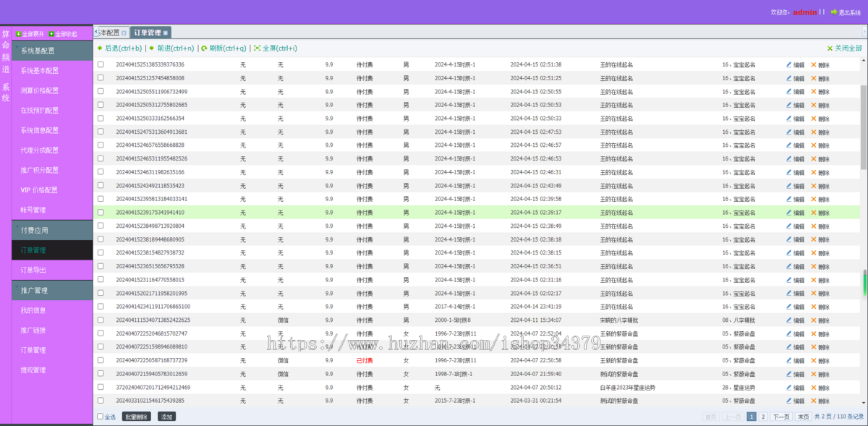Close the 订单管理 tab with its X
Screen dimensions: 868x426
pyautogui.click(x=165, y=33)
